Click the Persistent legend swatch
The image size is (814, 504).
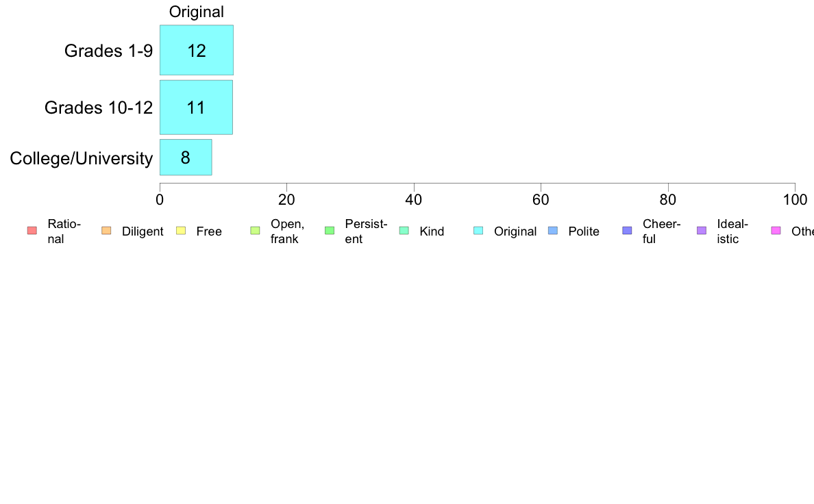pos(330,231)
